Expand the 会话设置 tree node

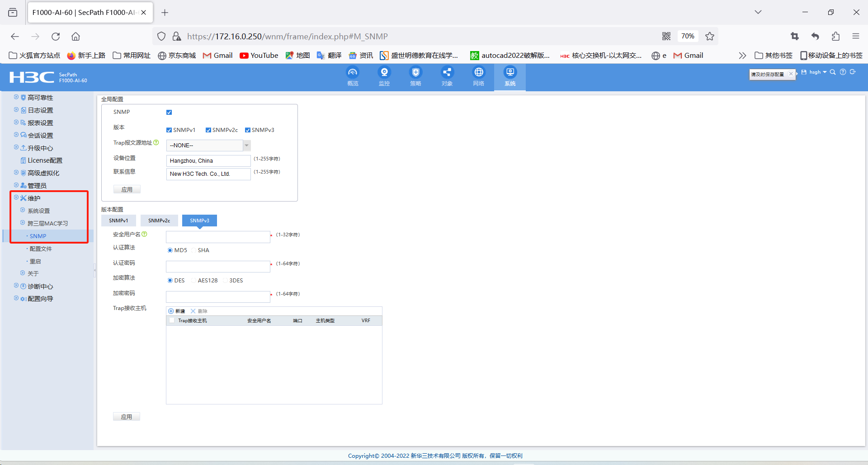coord(16,135)
